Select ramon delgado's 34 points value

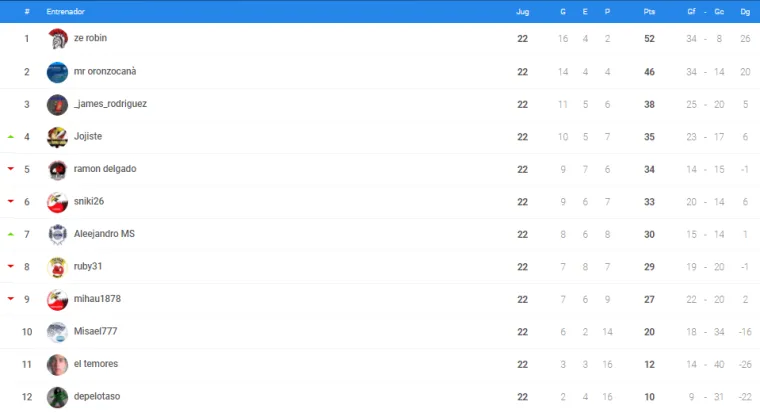click(x=649, y=170)
